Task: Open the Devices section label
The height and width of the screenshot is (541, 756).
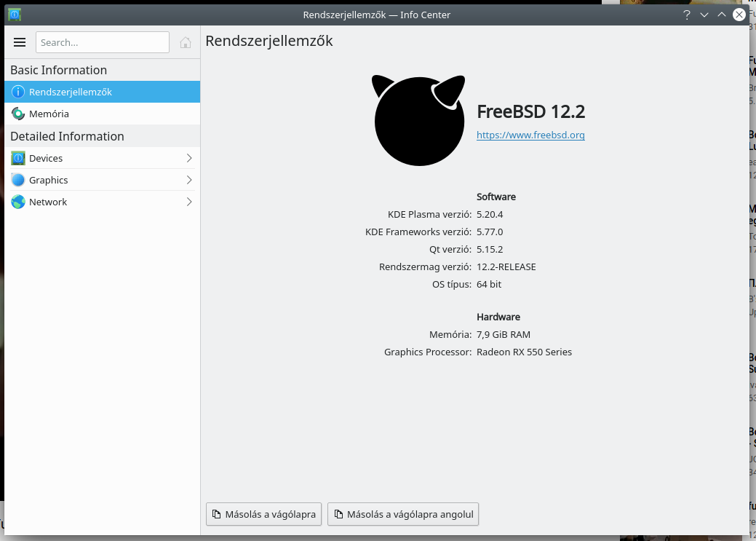Action: pyautogui.click(x=46, y=158)
